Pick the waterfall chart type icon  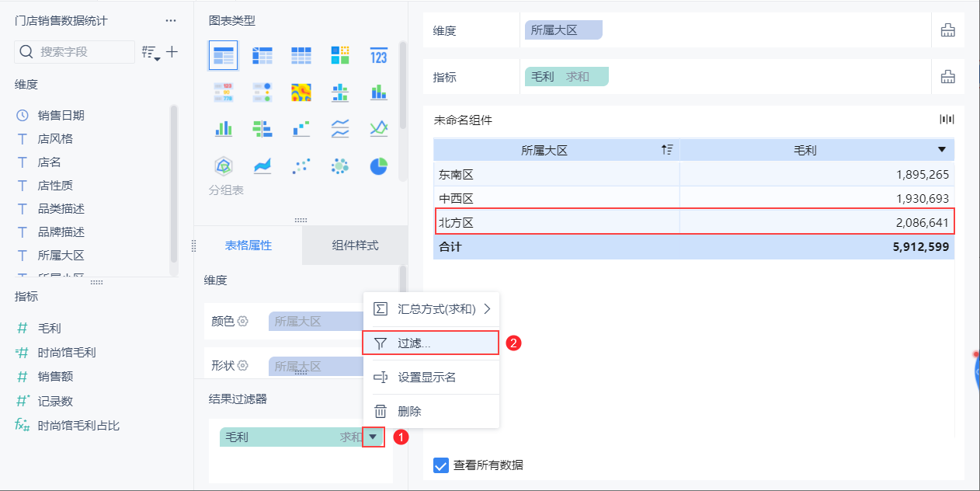(x=301, y=129)
